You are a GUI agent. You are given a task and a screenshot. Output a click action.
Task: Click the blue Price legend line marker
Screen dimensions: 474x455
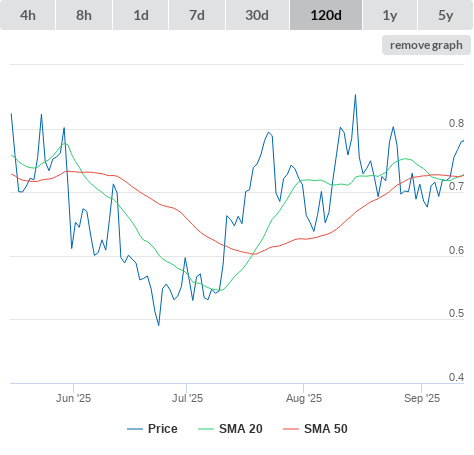(x=135, y=429)
